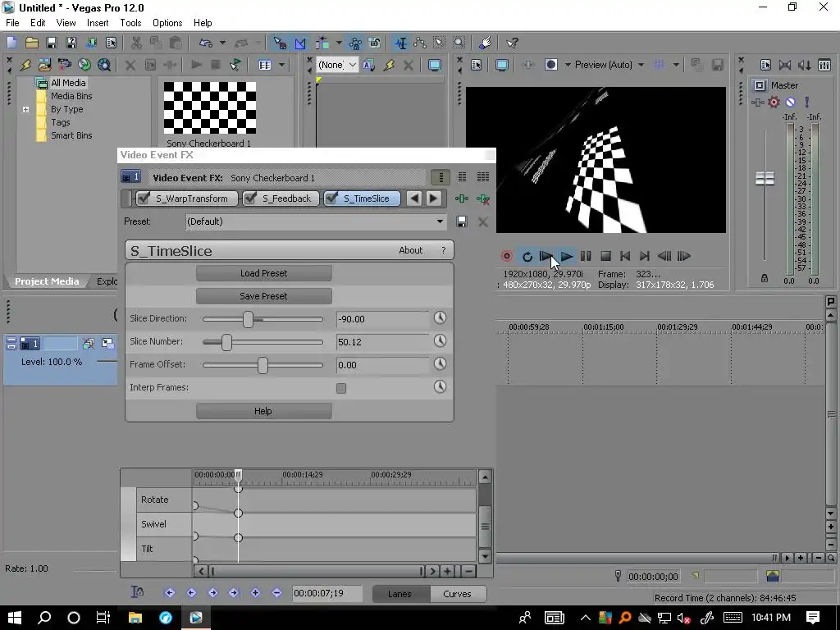The image size is (840, 630).
Task: Click the Frame Offset slider handle
Action: coord(262,365)
